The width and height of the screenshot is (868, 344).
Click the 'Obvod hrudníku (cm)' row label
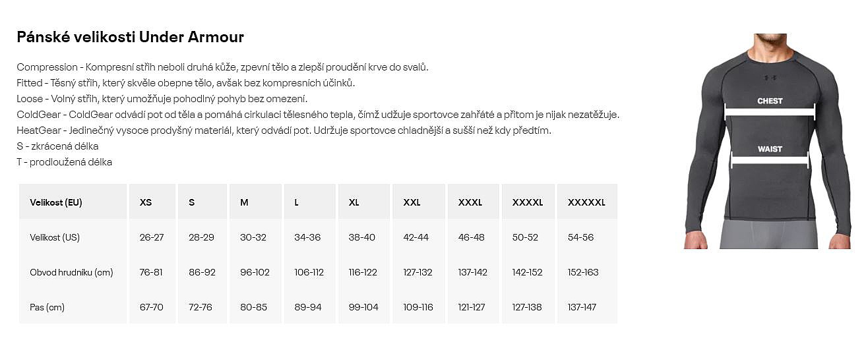pyautogui.click(x=71, y=272)
